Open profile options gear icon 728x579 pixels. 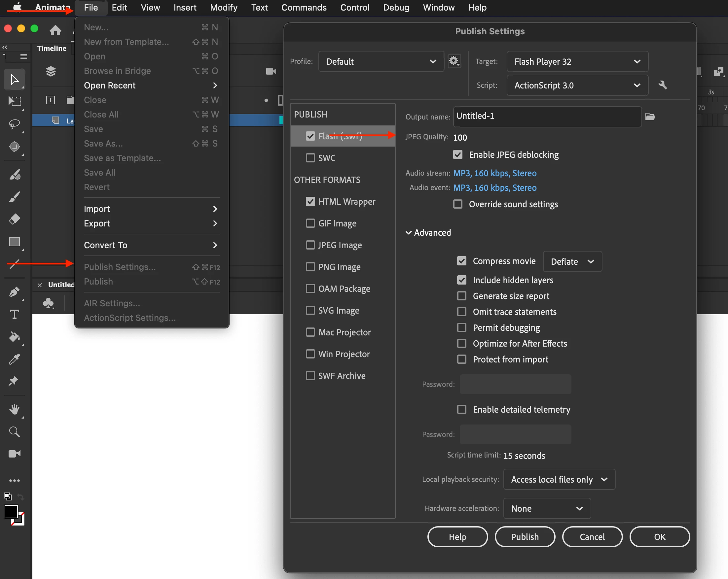click(454, 61)
